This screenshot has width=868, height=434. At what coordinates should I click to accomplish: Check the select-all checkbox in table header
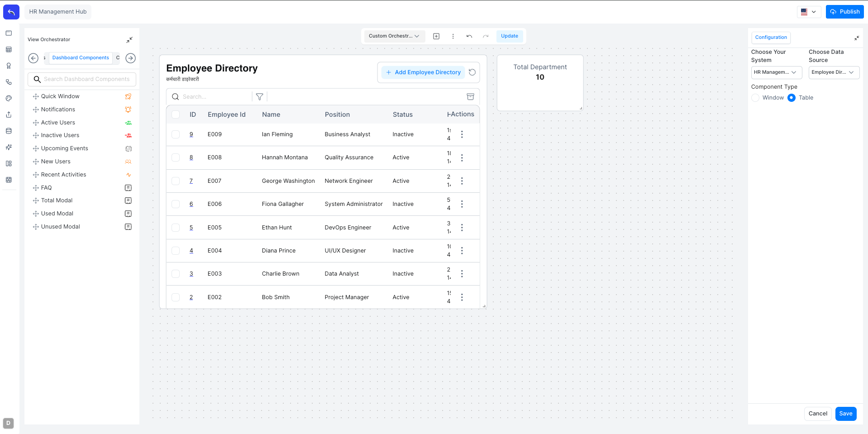click(x=176, y=114)
